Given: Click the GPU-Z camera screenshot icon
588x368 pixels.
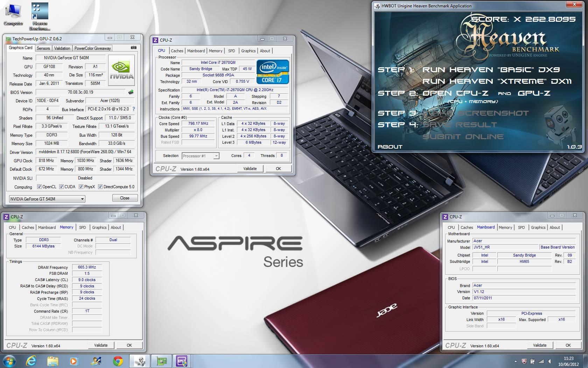Looking at the screenshot, I should tap(134, 48).
